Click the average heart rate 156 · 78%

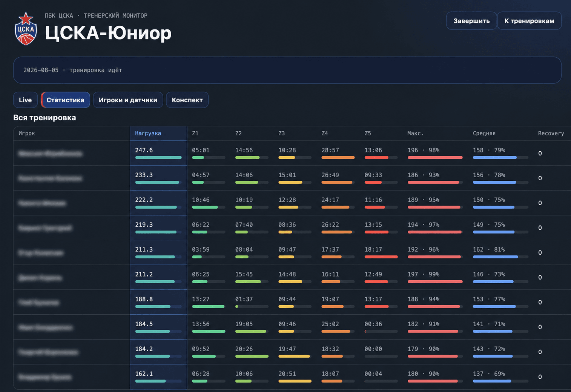[489, 175]
